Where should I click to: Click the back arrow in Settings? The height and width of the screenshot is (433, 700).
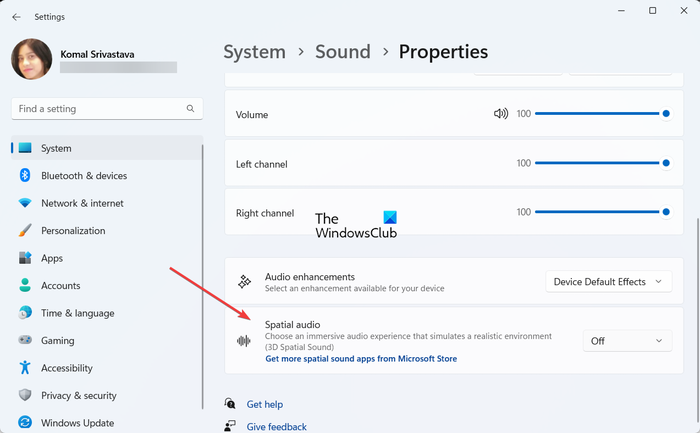point(16,16)
